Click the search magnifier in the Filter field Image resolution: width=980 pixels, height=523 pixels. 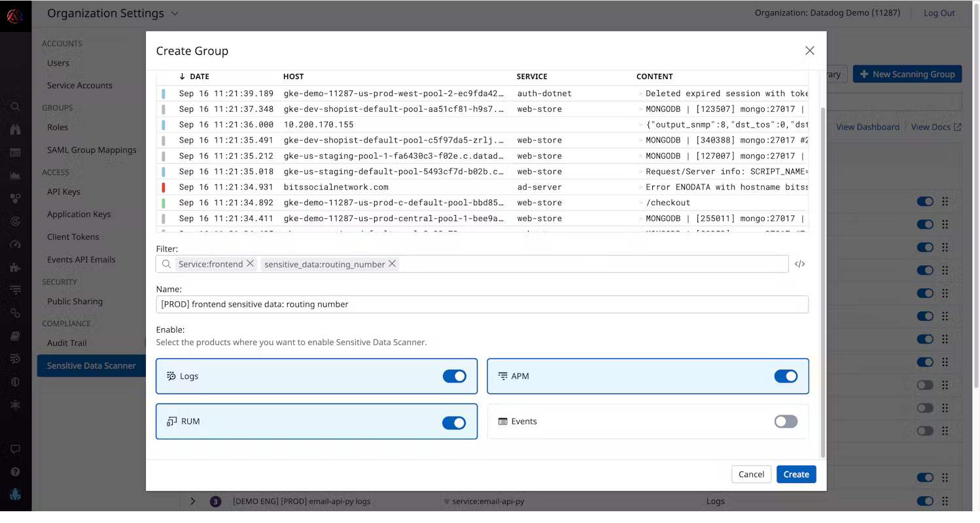coord(166,264)
